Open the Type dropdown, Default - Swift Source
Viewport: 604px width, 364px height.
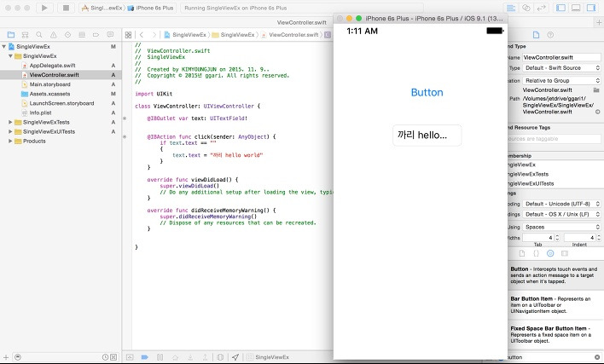point(561,67)
